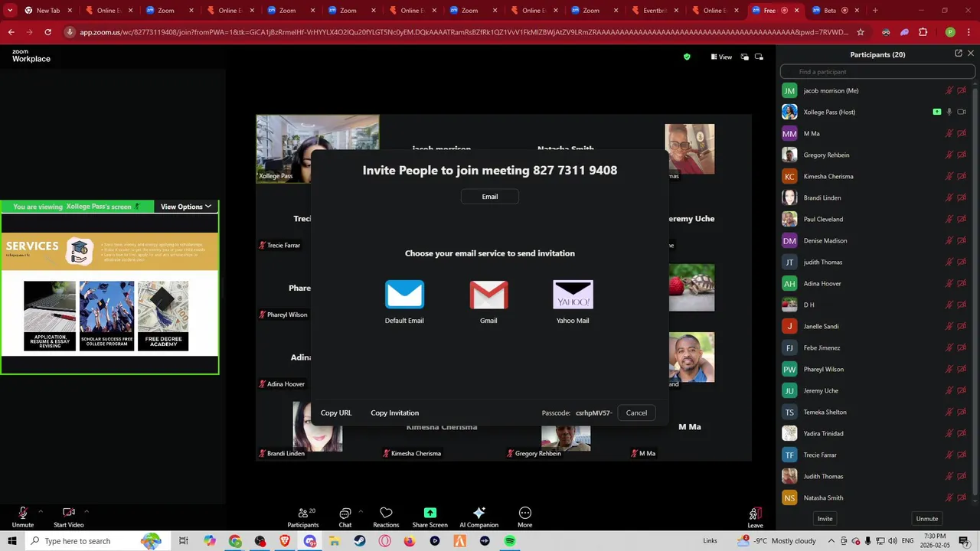Click Copy URL in invite dialog
Viewport: 980px width, 551px height.
coord(336,412)
